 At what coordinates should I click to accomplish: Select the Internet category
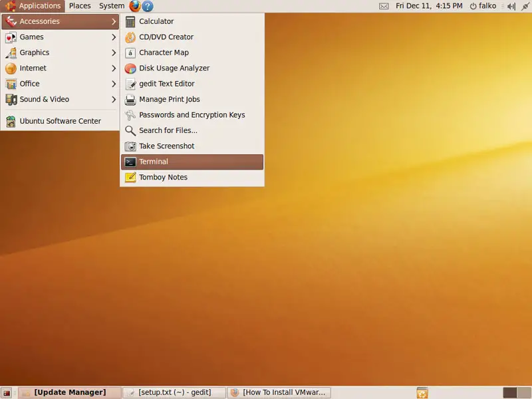point(61,68)
